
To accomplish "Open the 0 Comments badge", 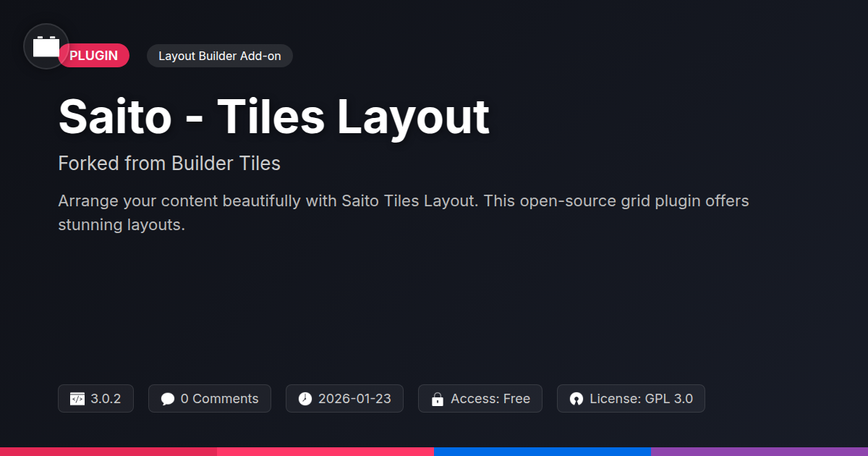I will click(218, 399).
